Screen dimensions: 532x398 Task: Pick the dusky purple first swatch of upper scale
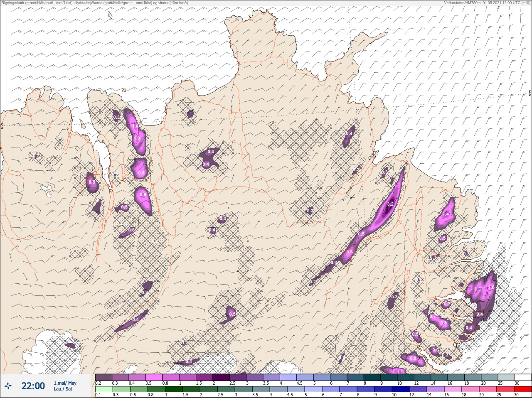(x=104, y=378)
